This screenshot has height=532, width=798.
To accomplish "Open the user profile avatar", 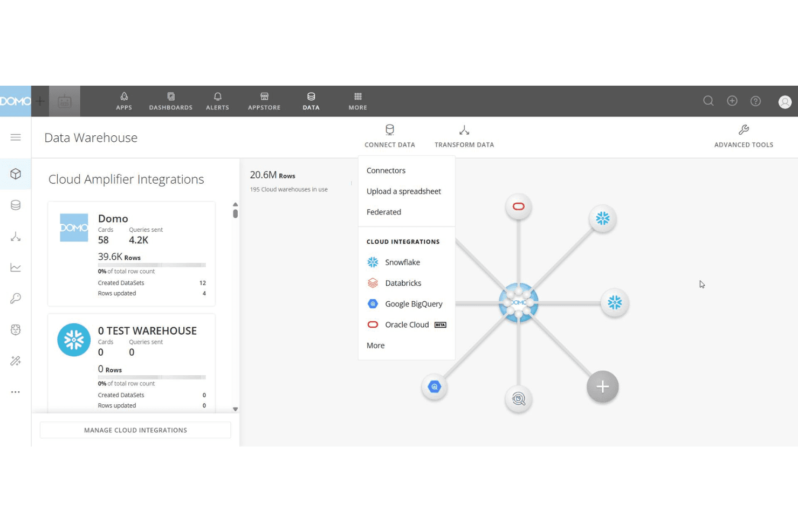I will coord(785,101).
